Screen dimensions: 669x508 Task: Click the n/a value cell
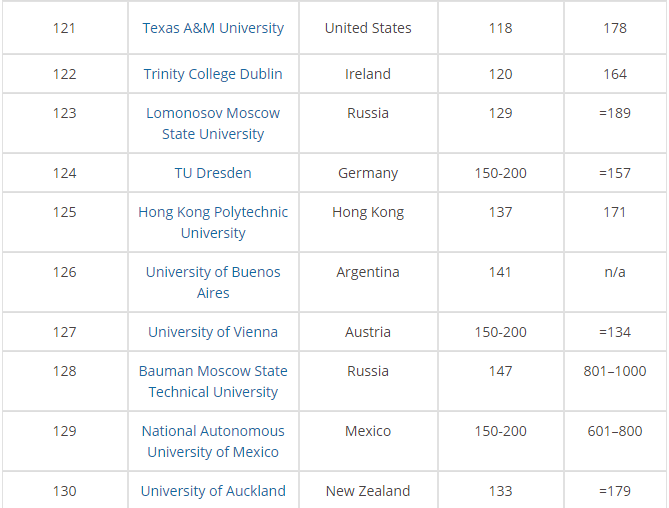pyautogui.click(x=615, y=272)
